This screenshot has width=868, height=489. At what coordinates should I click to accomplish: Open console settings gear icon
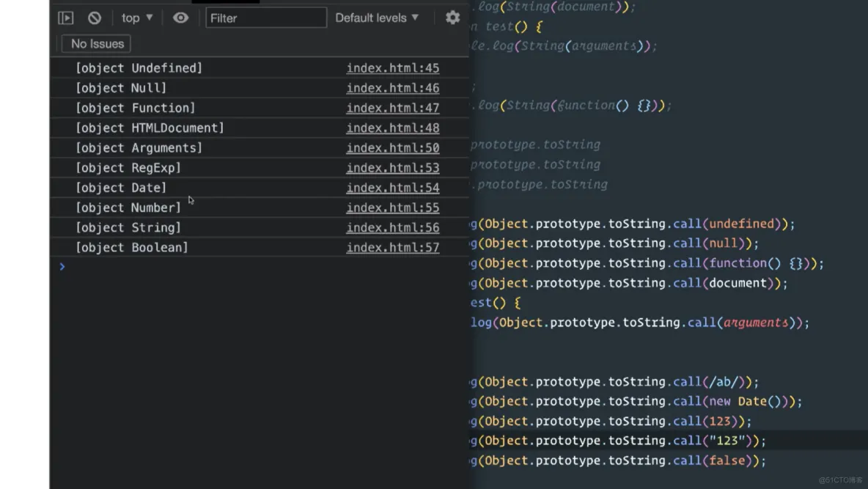(452, 18)
